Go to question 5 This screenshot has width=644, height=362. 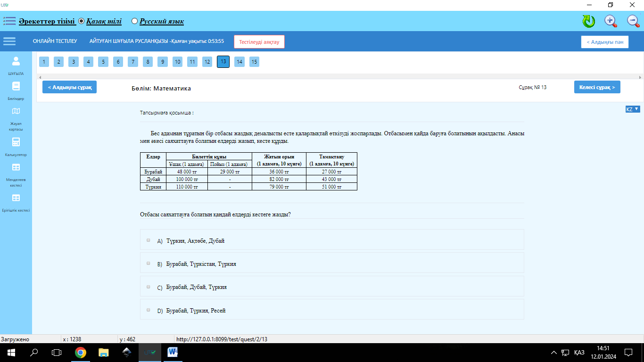pyautogui.click(x=103, y=62)
